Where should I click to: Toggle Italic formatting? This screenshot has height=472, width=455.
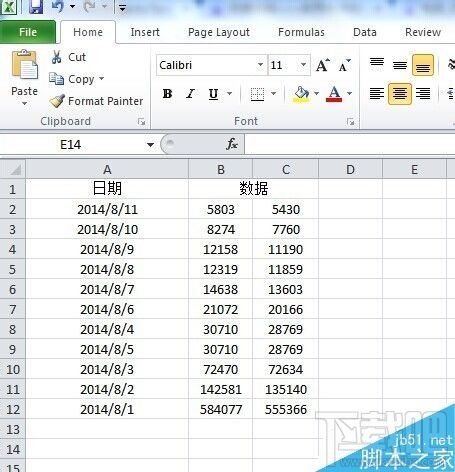pos(190,94)
